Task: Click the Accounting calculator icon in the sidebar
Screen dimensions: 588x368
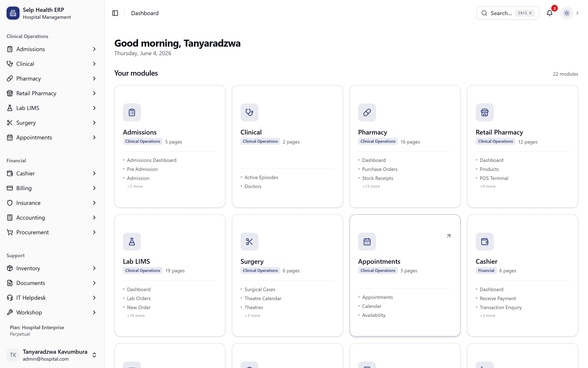Action: tap(10, 218)
